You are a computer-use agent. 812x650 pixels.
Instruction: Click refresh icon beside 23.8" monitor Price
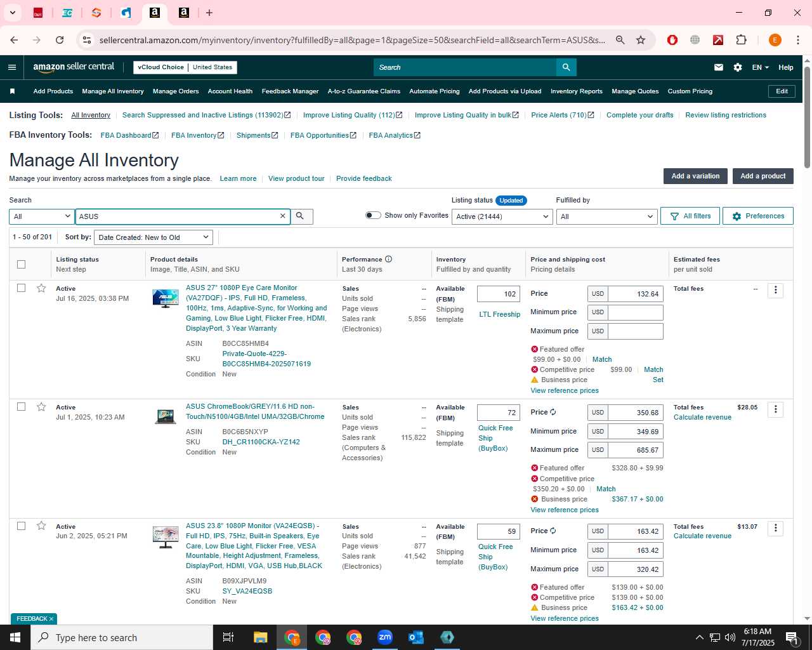pos(553,531)
